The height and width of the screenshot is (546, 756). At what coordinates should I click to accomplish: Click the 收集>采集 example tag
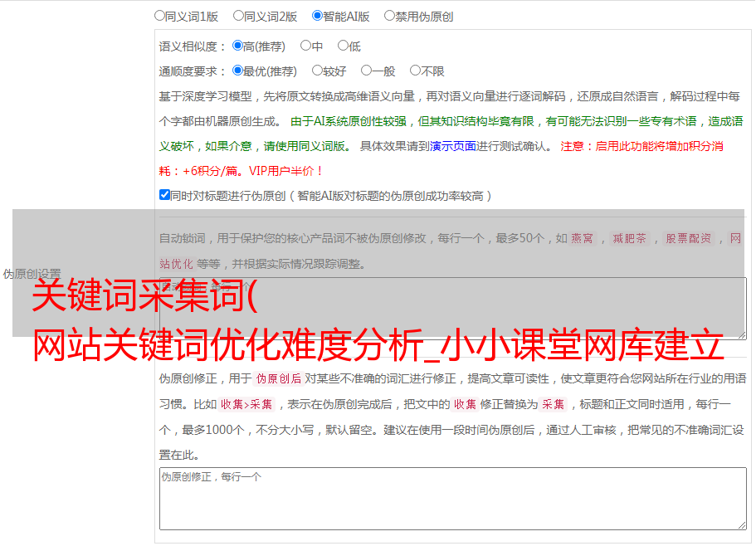tap(246, 404)
